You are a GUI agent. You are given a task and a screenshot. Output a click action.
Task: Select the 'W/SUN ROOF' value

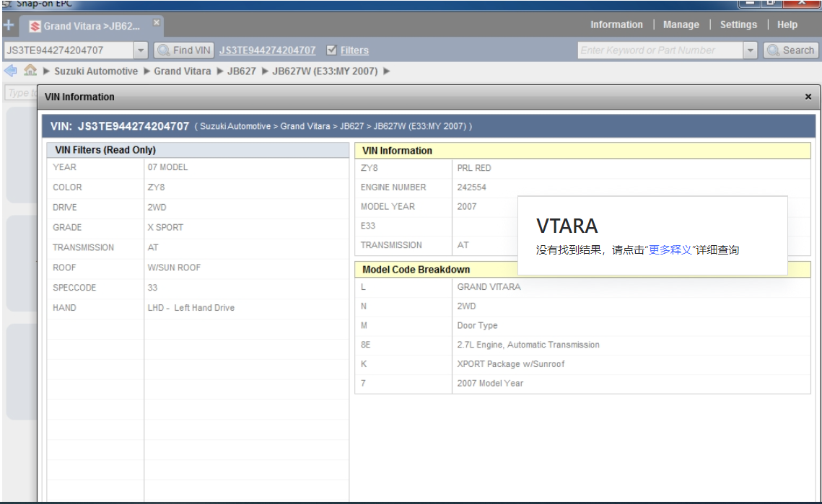174,268
